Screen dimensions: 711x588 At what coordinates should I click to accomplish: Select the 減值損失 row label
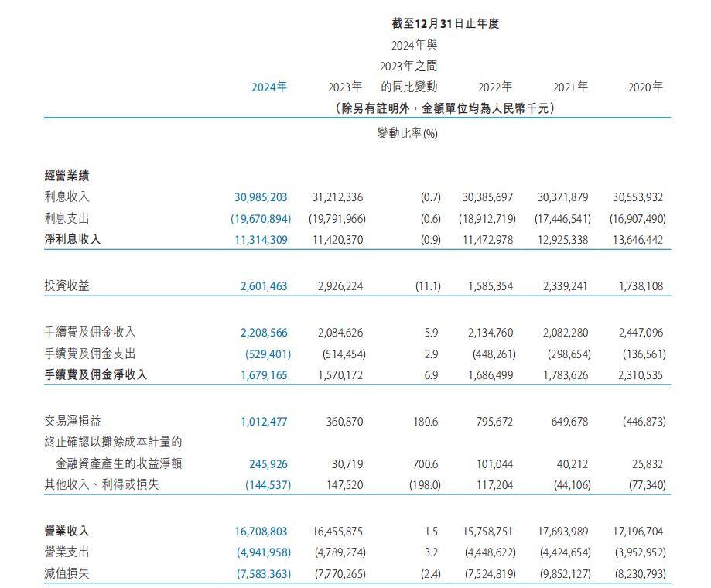coord(67,575)
